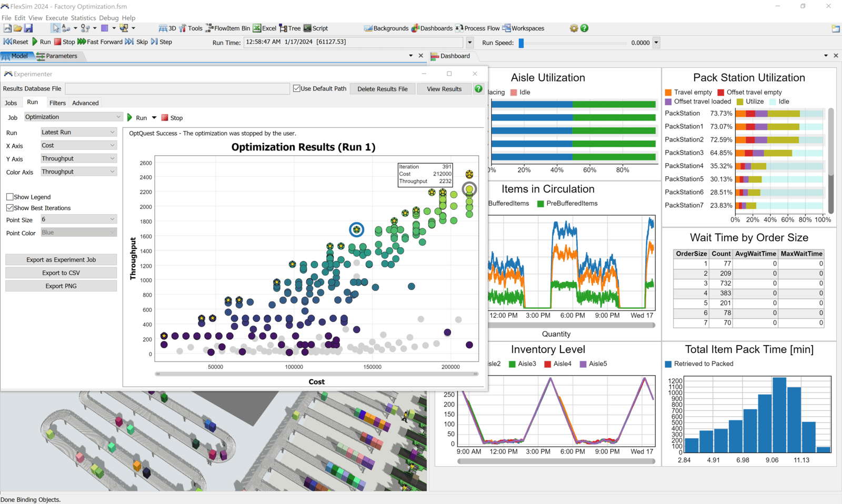Adjust the Run Speed slider handle

(521, 43)
